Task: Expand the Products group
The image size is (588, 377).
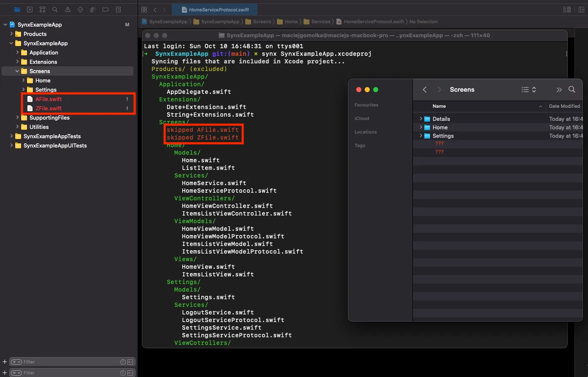Action: pos(11,34)
